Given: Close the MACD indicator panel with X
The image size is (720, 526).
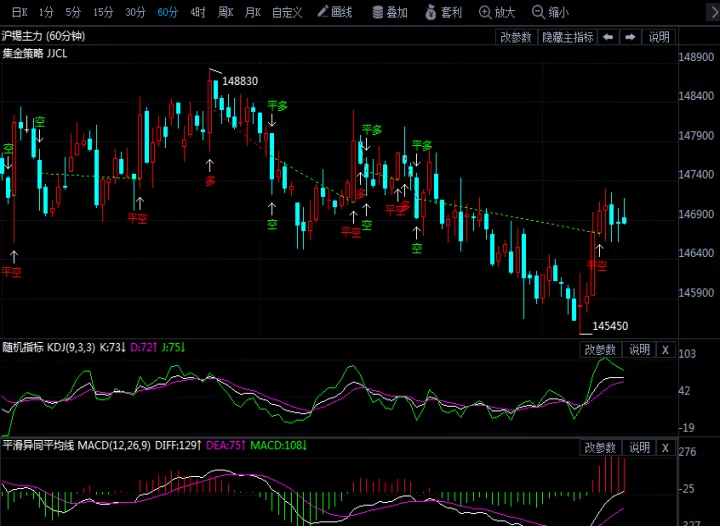Looking at the screenshot, I should [x=665, y=448].
